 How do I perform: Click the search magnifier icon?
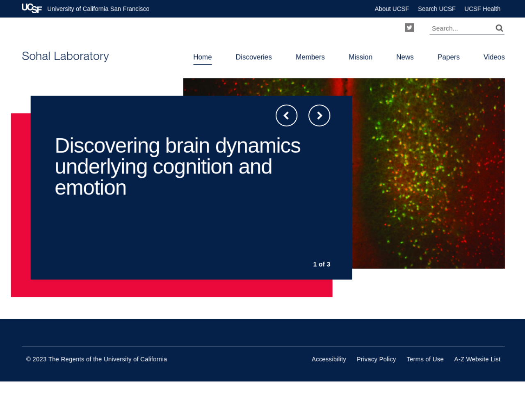pyautogui.click(x=499, y=28)
